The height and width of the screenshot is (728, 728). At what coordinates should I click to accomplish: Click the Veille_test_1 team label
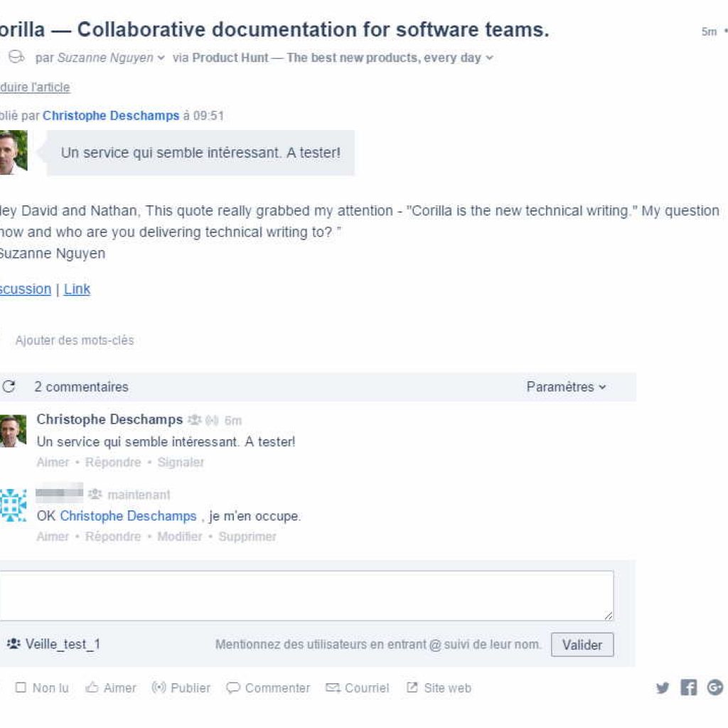point(53,644)
